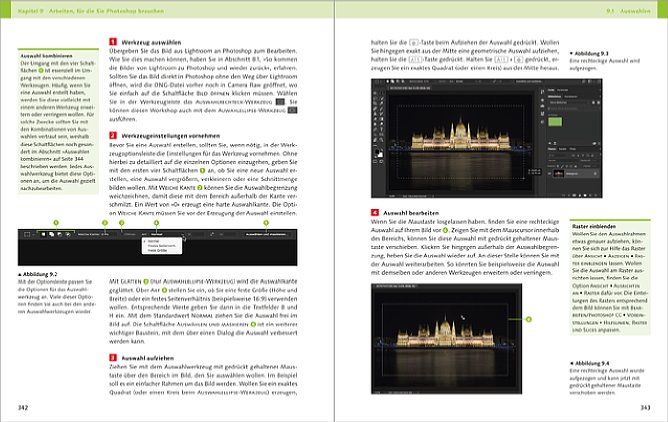The height and width of the screenshot is (422, 668).
Task: Click the foreground/background color swatches in toolbox
Action: point(379,153)
